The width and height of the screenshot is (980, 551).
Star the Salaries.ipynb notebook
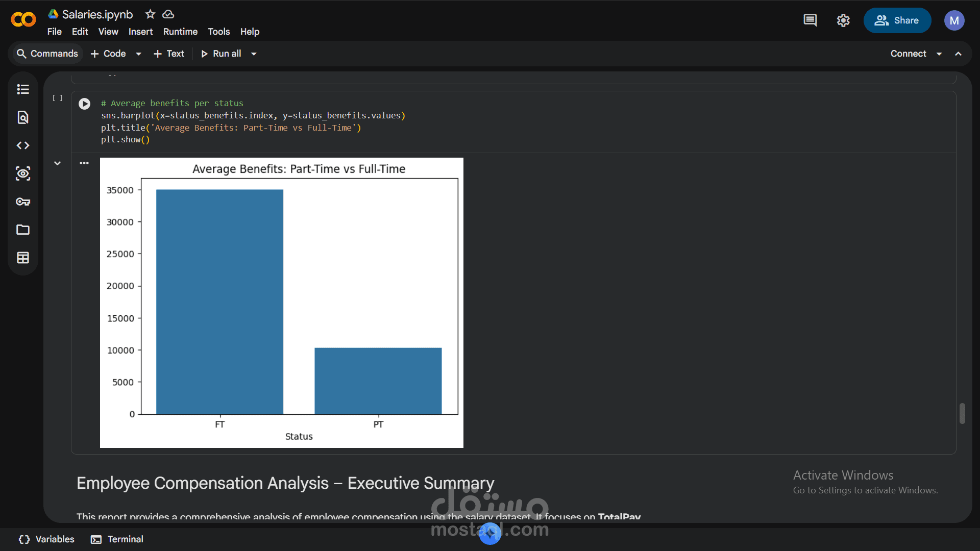(x=150, y=14)
